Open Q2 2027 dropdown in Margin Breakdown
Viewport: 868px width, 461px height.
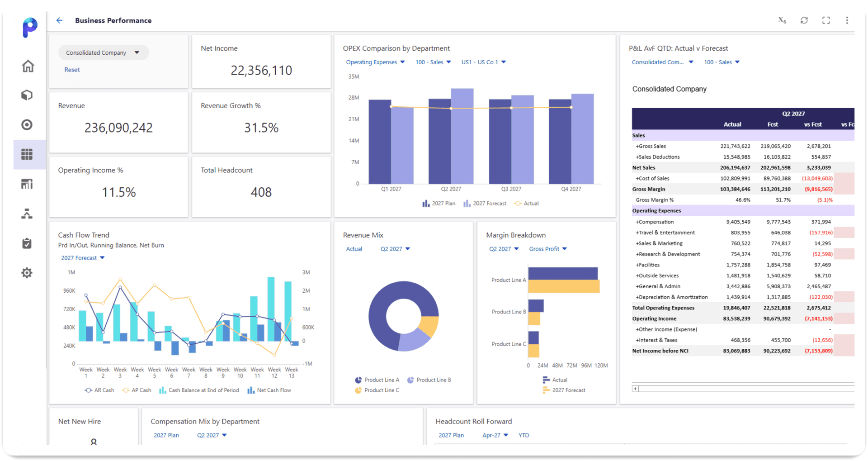504,249
